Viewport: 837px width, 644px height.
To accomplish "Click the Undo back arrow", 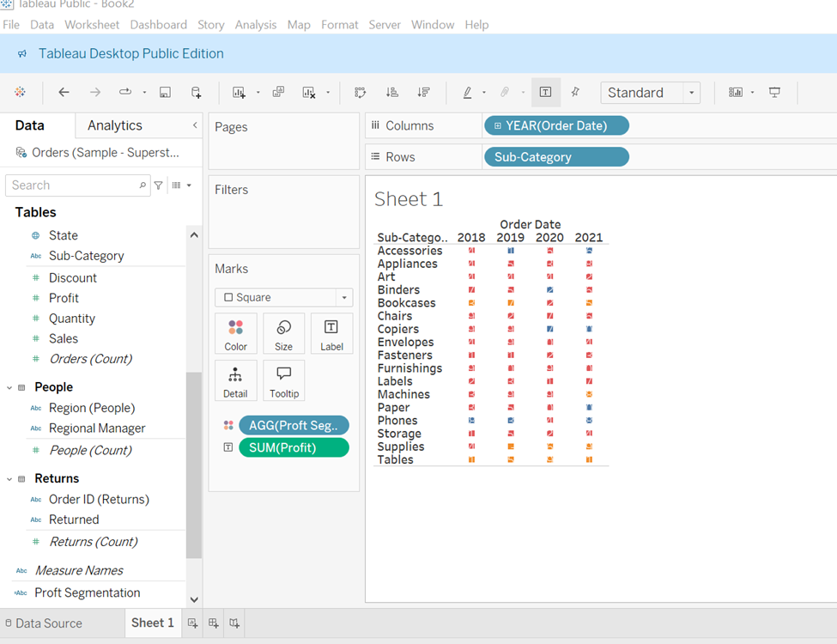I will [x=64, y=93].
